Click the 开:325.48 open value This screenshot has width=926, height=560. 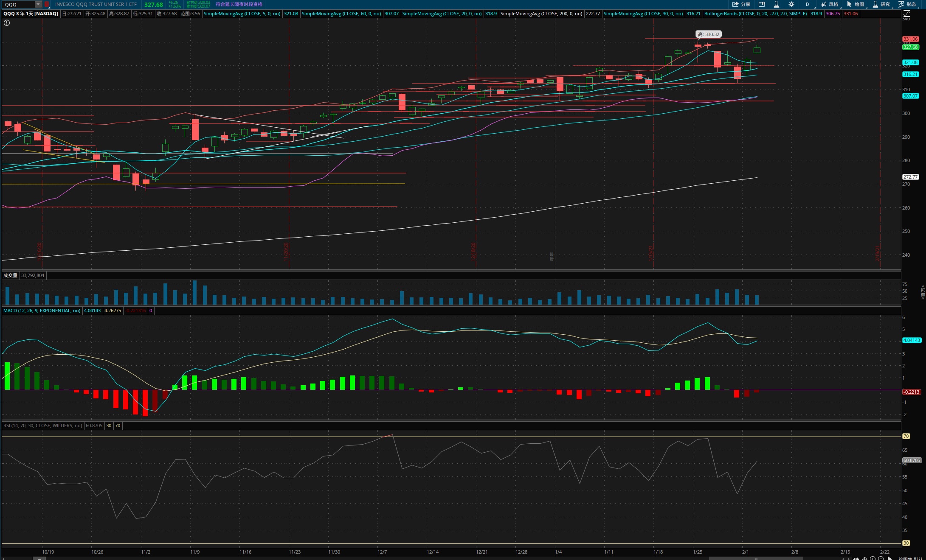[95, 14]
